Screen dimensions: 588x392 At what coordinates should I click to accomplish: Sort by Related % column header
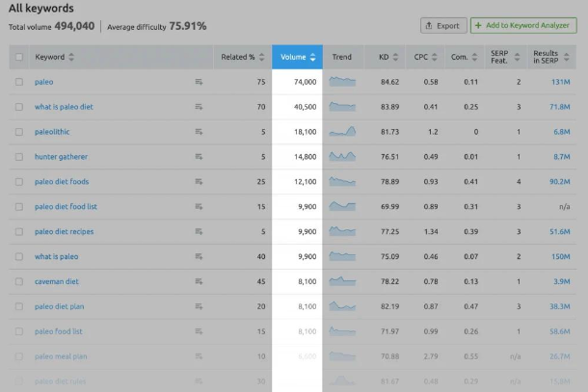tap(242, 58)
